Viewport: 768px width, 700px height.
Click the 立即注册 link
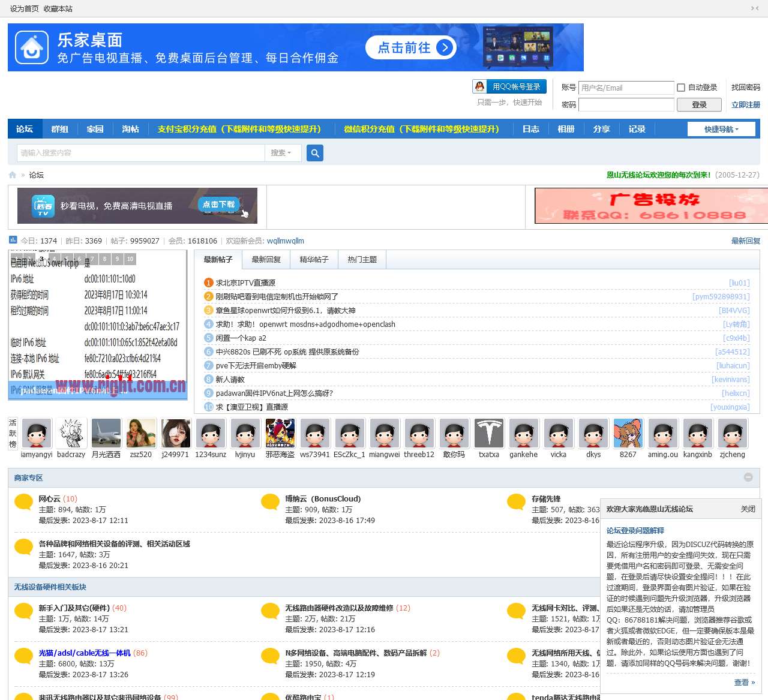point(745,104)
